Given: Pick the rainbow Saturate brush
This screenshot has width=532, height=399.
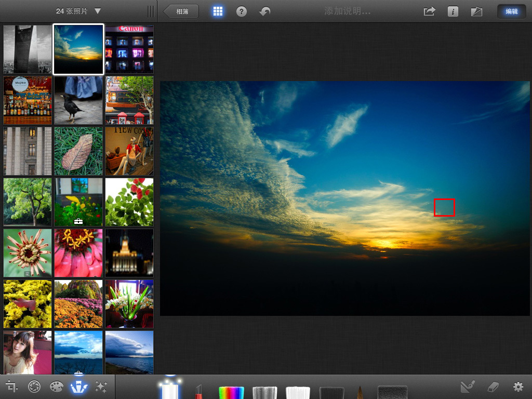Looking at the screenshot, I should click(x=232, y=390).
